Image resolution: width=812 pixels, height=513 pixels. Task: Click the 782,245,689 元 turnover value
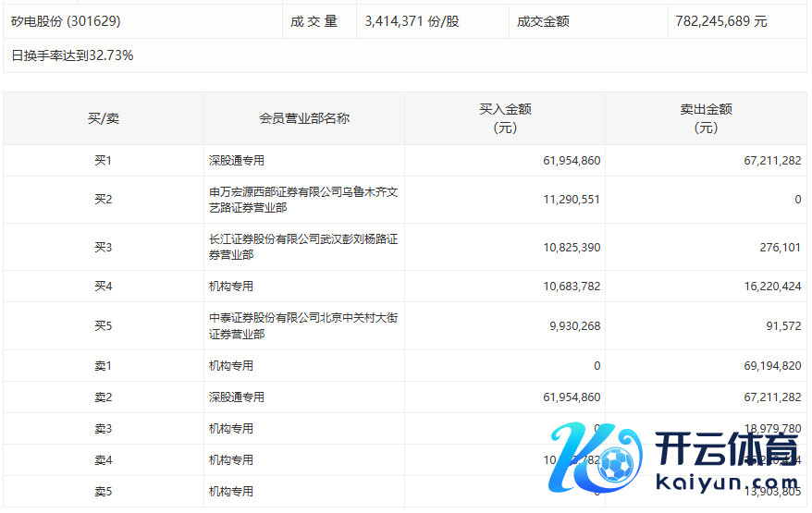721,20
